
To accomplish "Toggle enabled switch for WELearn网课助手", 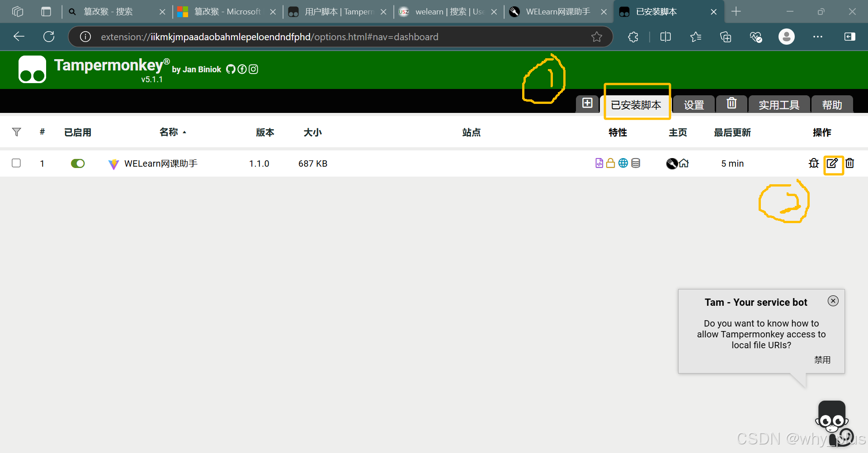I will pos(78,163).
